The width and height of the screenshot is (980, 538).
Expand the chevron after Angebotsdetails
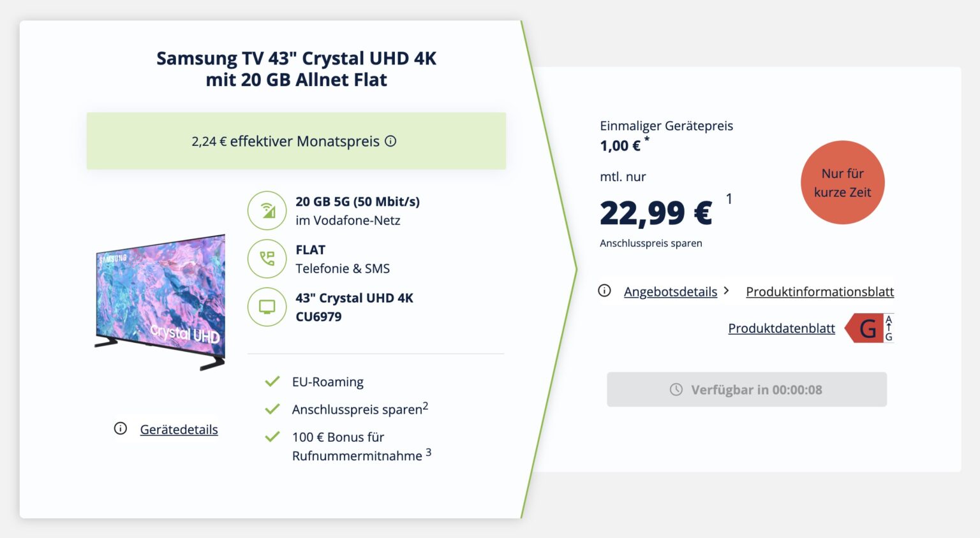point(727,291)
